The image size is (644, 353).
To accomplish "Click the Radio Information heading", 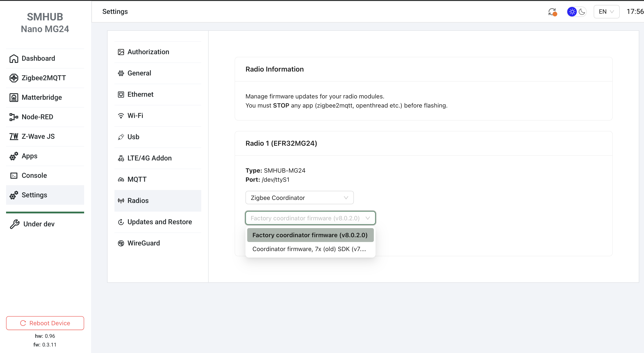I will pyautogui.click(x=275, y=69).
